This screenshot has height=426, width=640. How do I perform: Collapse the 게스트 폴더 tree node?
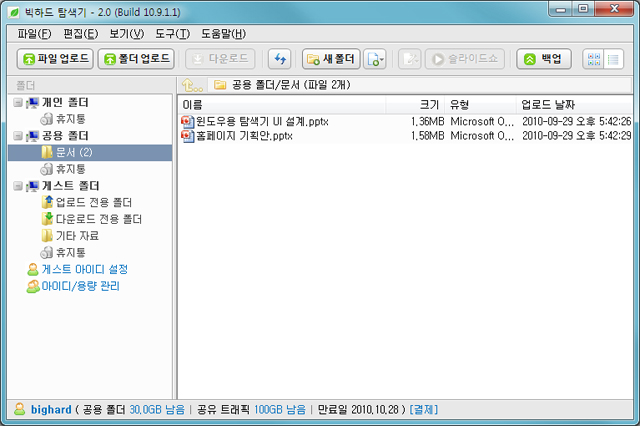pyautogui.click(x=18, y=186)
